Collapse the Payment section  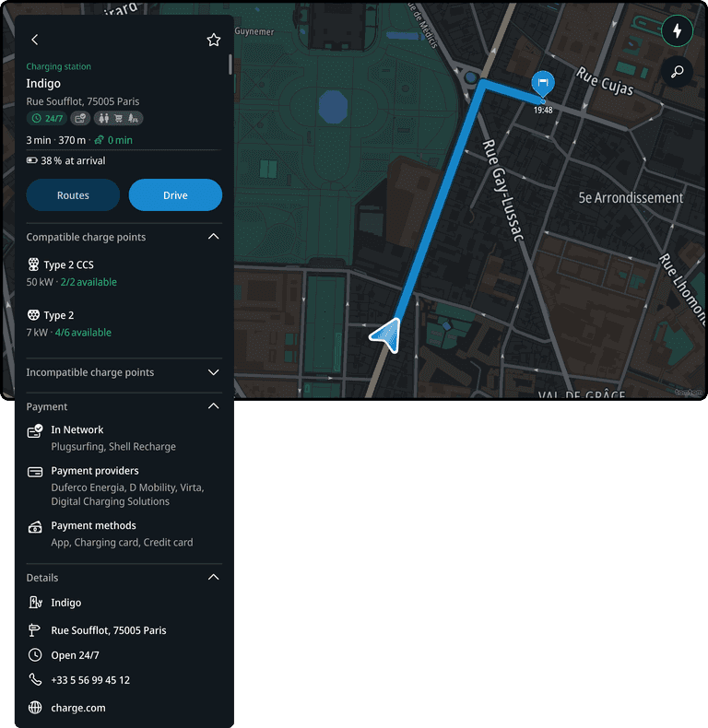pyautogui.click(x=213, y=406)
